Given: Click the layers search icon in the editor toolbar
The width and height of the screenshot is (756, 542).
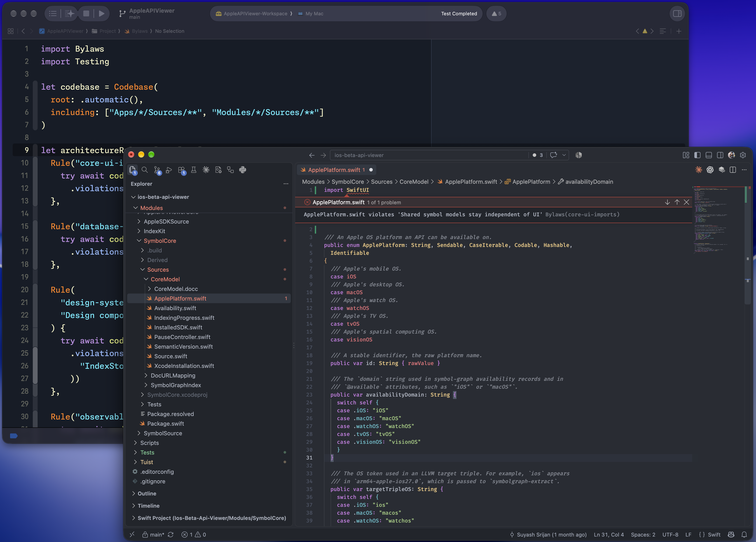Looking at the screenshot, I should pos(721,170).
